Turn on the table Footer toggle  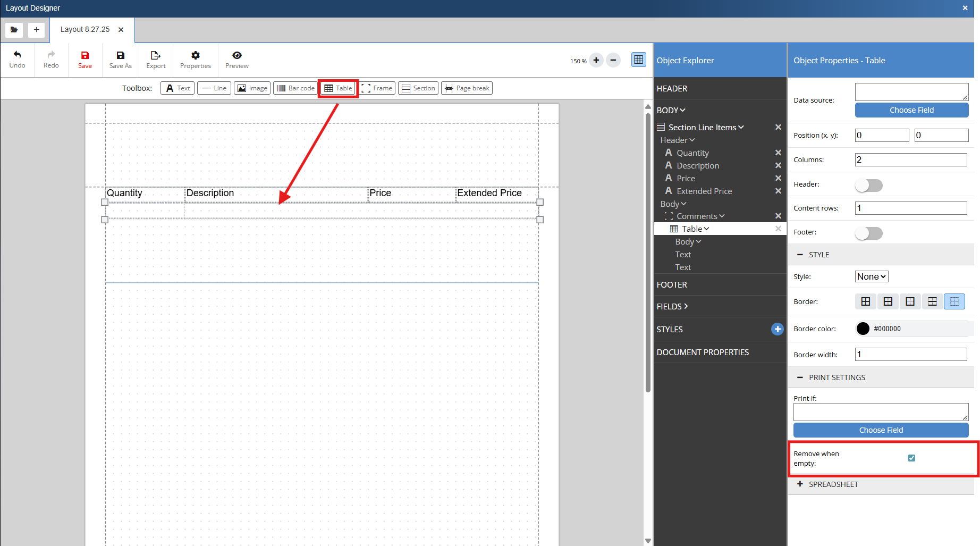click(x=868, y=233)
